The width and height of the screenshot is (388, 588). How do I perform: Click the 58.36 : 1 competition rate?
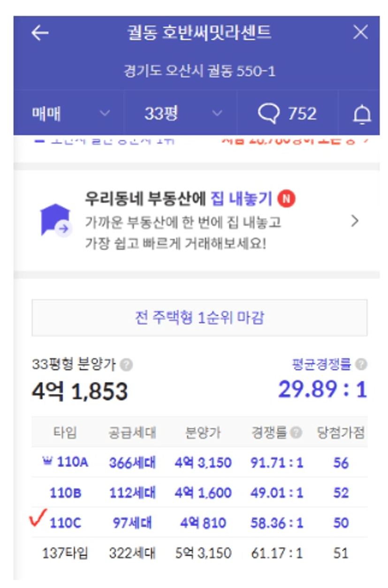coord(277,523)
